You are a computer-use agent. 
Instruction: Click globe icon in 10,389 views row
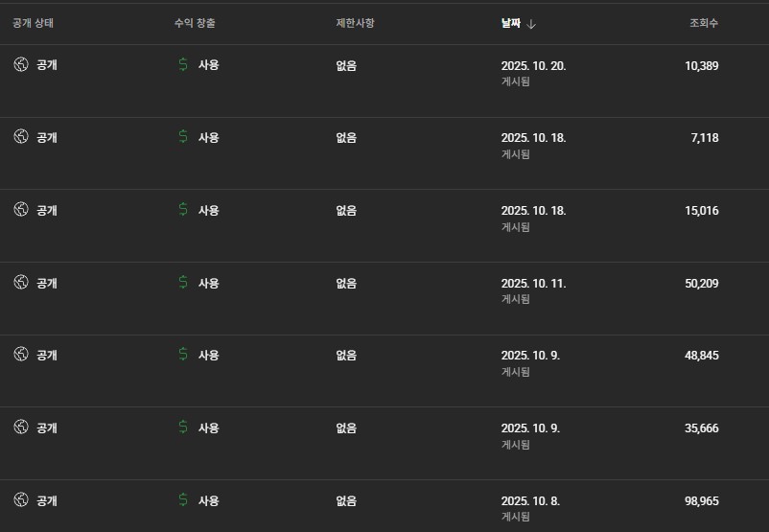coord(21,64)
